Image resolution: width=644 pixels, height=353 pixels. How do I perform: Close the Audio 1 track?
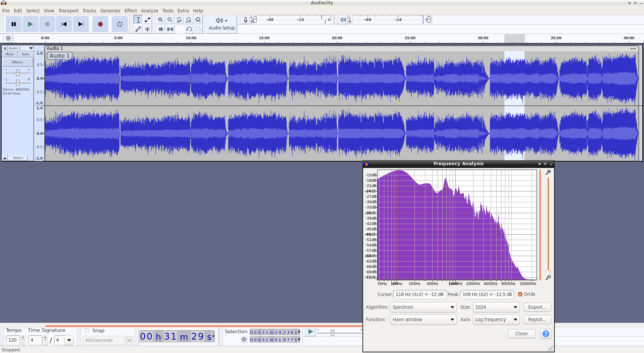5,48
